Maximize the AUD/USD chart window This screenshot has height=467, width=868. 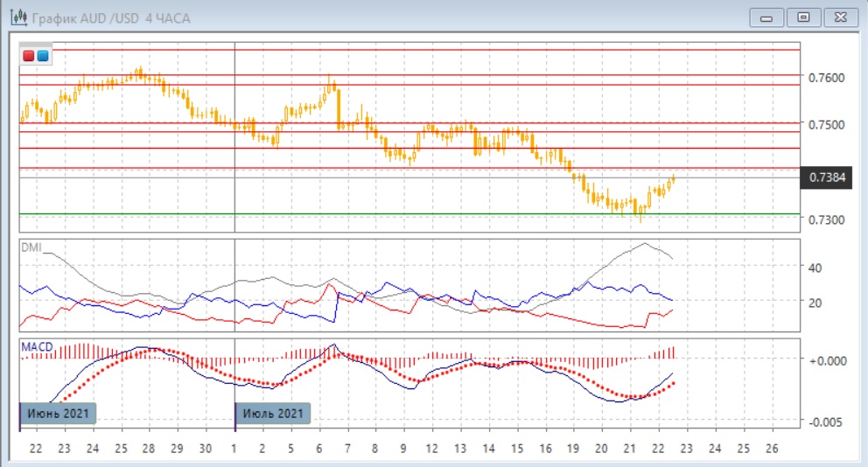[803, 17]
